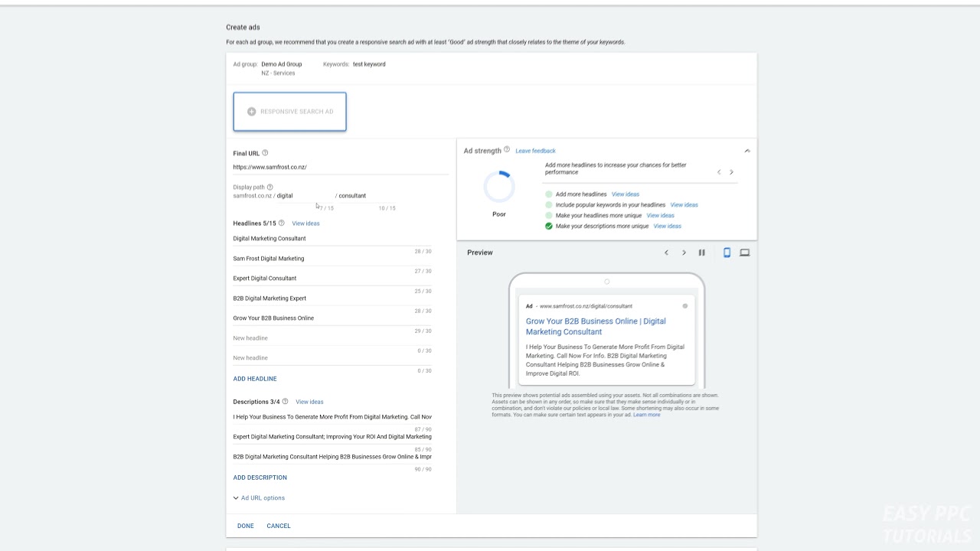The height and width of the screenshot is (551, 980).
Task: Click ad info dot in preview
Action: [684, 306]
